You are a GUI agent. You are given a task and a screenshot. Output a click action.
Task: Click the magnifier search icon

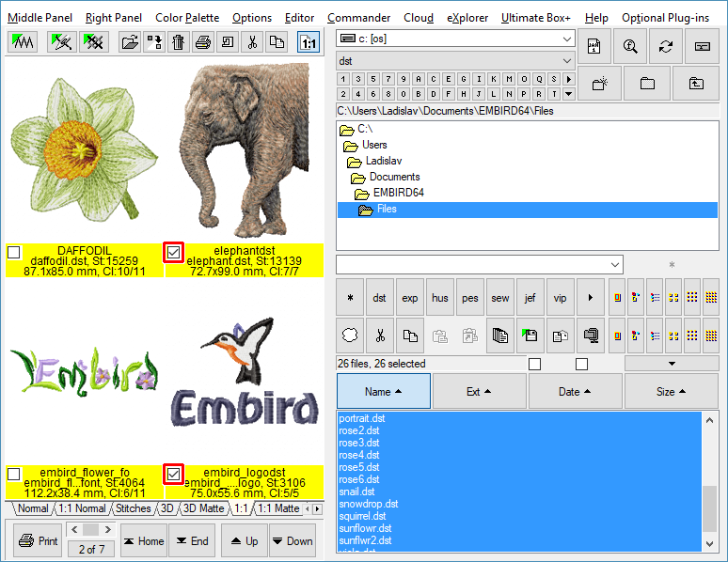(631, 46)
